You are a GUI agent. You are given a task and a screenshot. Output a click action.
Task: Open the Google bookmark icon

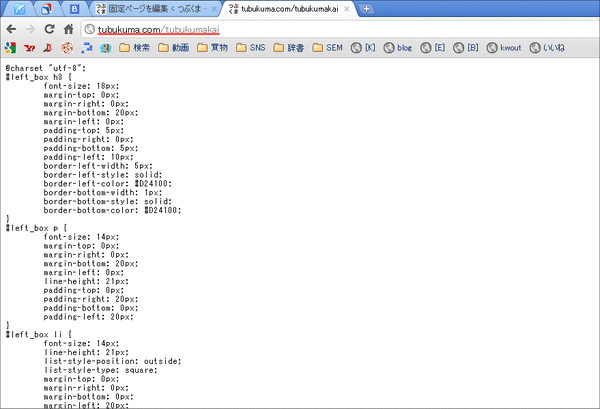coord(10,48)
